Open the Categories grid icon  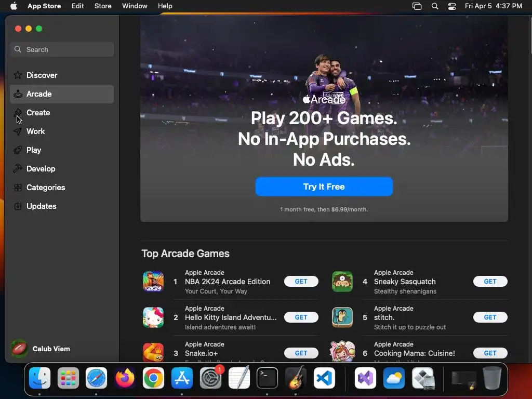pos(18,187)
